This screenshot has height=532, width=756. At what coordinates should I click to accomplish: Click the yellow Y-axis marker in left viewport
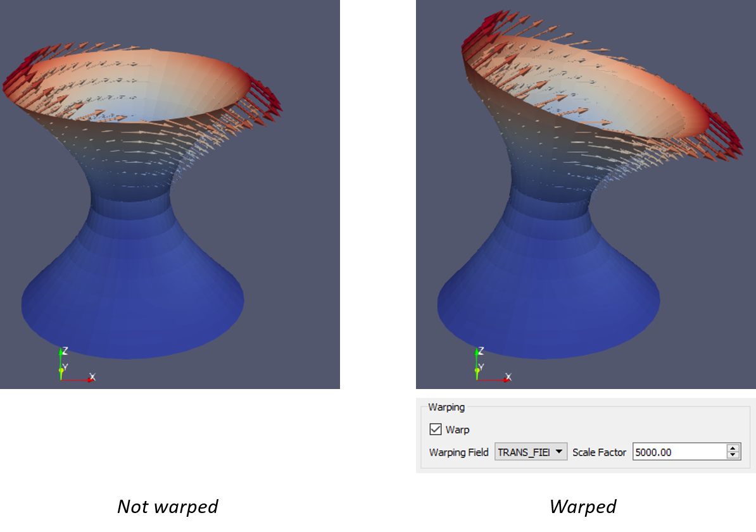click(61, 370)
